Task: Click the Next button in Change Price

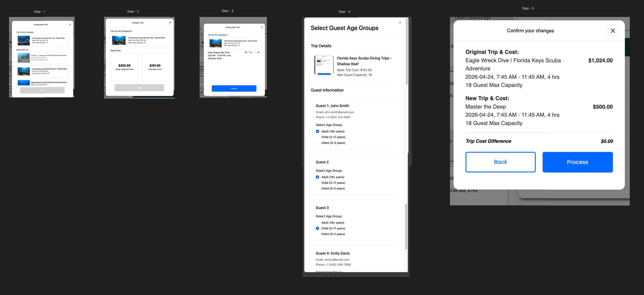Action: coord(139,88)
